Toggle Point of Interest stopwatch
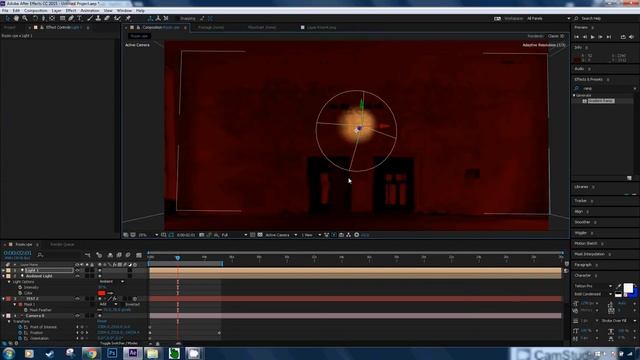Viewport: 640px width, 360px height. (20, 327)
